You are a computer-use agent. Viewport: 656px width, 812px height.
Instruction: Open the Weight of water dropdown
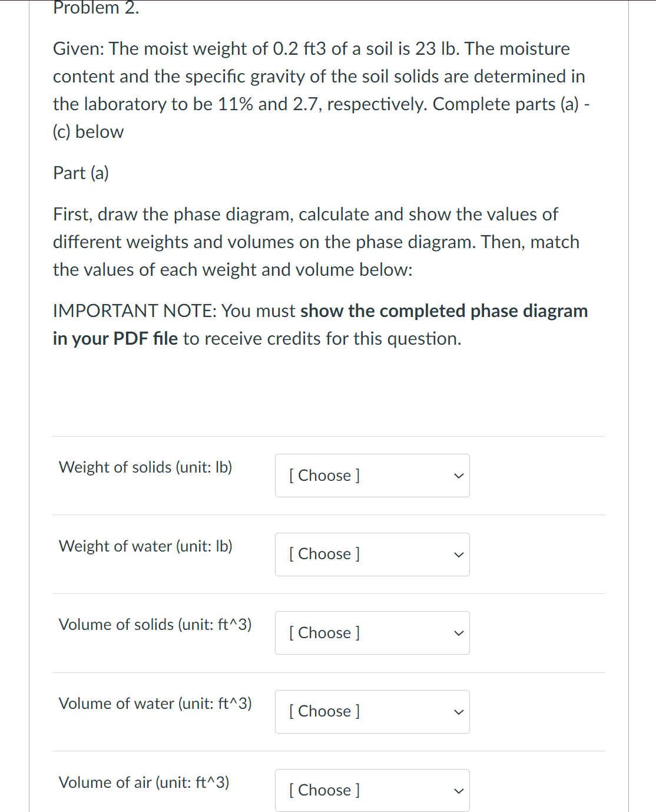(x=372, y=554)
